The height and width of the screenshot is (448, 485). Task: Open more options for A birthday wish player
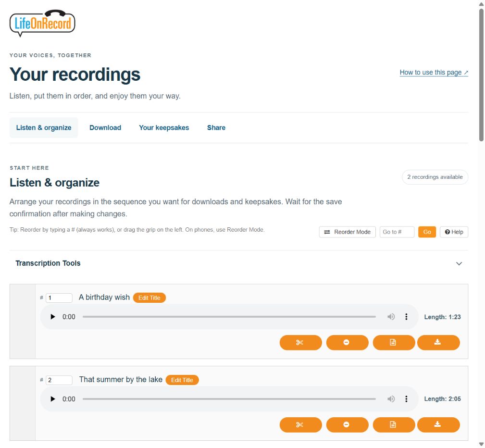tap(406, 317)
